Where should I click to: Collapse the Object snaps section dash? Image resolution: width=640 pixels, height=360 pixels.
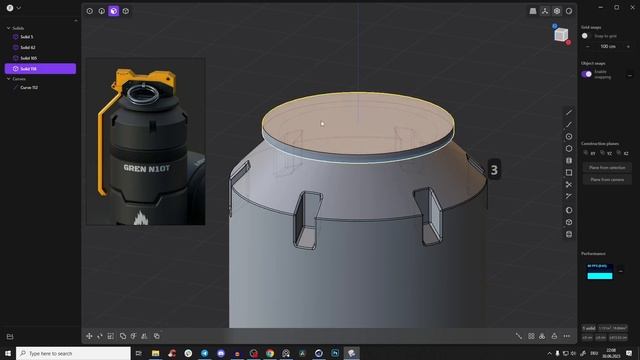(x=629, y=76)
